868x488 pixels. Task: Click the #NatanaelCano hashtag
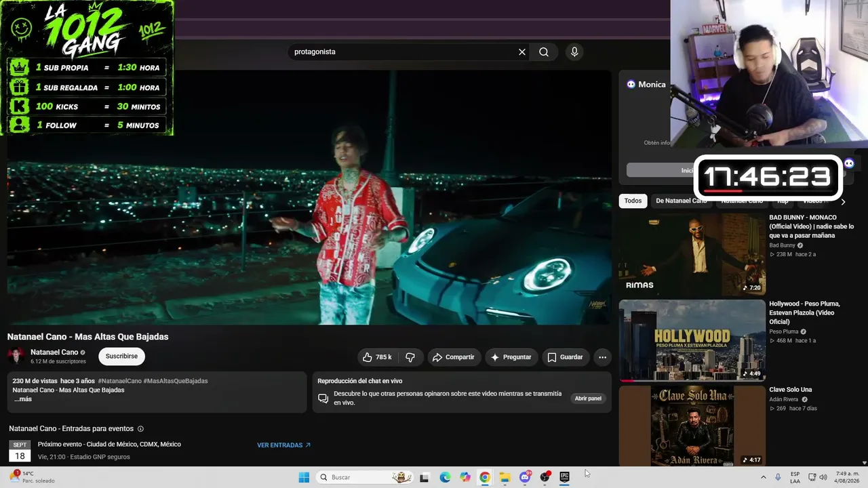pyautogui.click(x=120, y=381)
